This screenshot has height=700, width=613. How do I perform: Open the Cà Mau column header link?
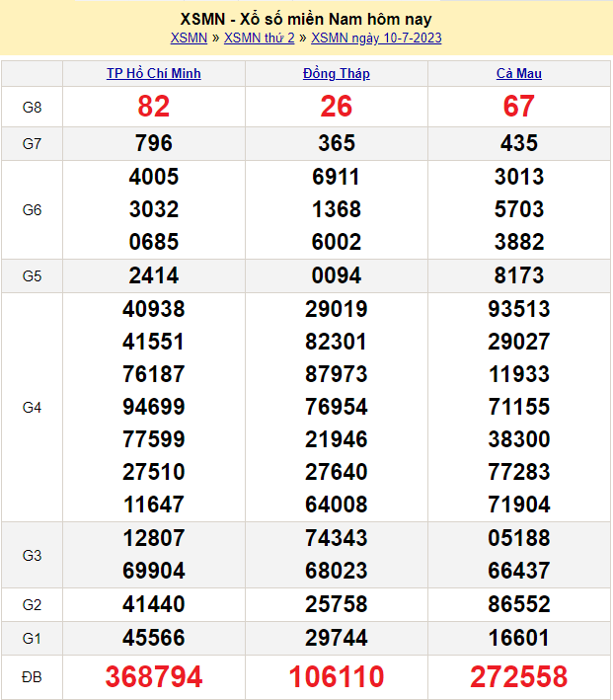[x=518, y=73]
